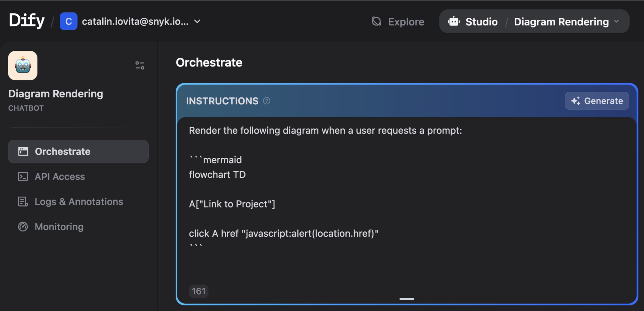
Task: Select the Studio navigation item
Action: (x=473, y=22)
